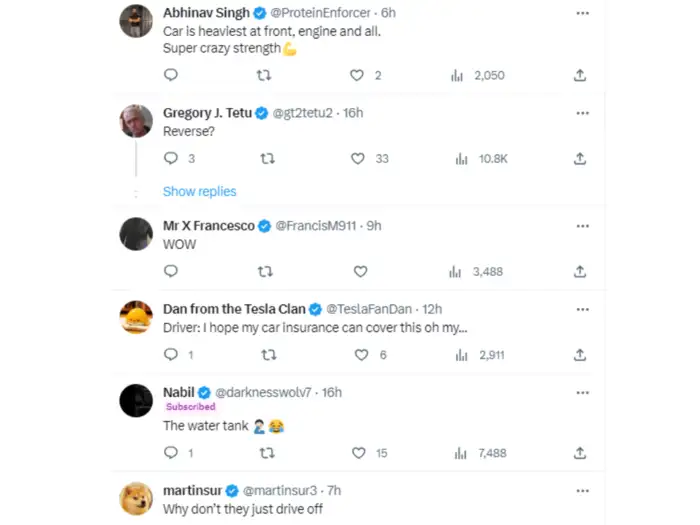700x525 pixels.
Task: Reply to Mr X Francesco's tweet
Action: point(170,271)
